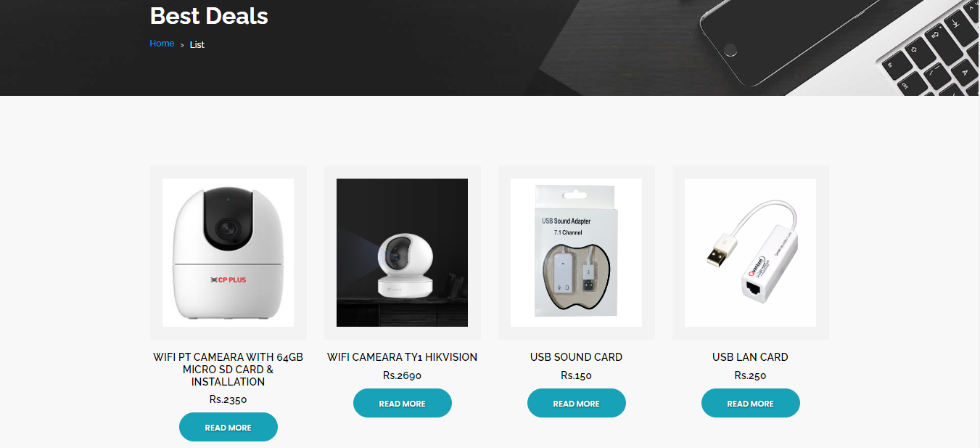Click the Rs.250 price label
The height and width of the screenshot is (448, 980).
point(750,375)
